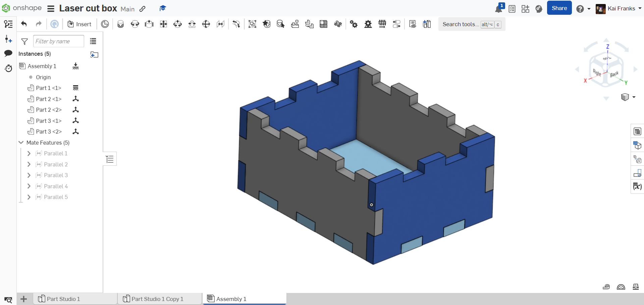Click the Onshape logo
This screenshot has height=305, width=644.
pyautogui.click(x=22, y=8)
